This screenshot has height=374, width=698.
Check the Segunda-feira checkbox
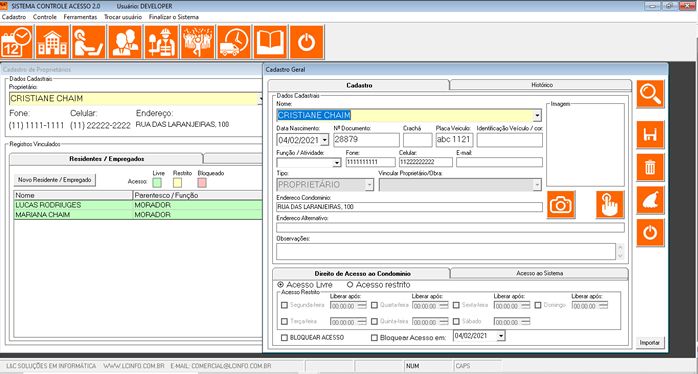point(284,305)
